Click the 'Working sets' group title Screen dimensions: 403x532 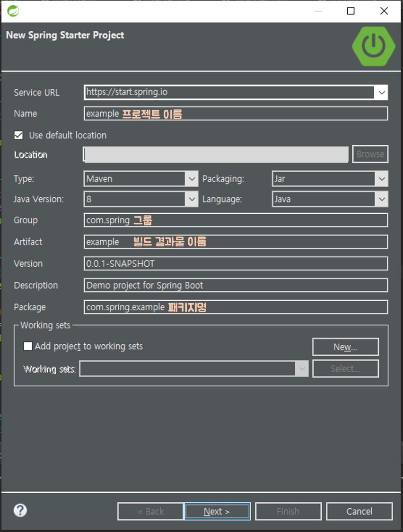[x=45, y=325]
